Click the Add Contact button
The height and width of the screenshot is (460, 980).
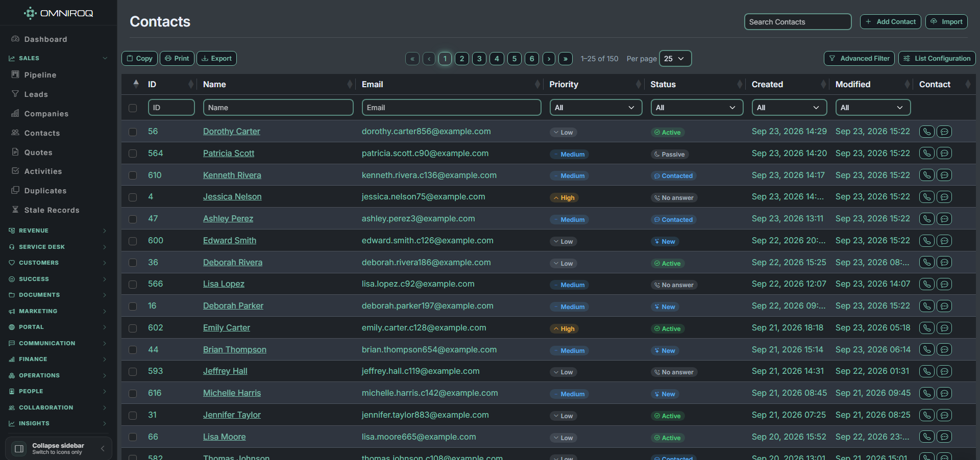click(x=891, y=22)
